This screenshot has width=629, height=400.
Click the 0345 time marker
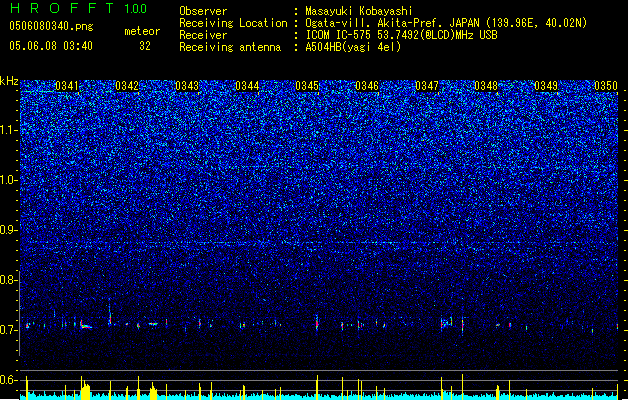pos(307,86)
